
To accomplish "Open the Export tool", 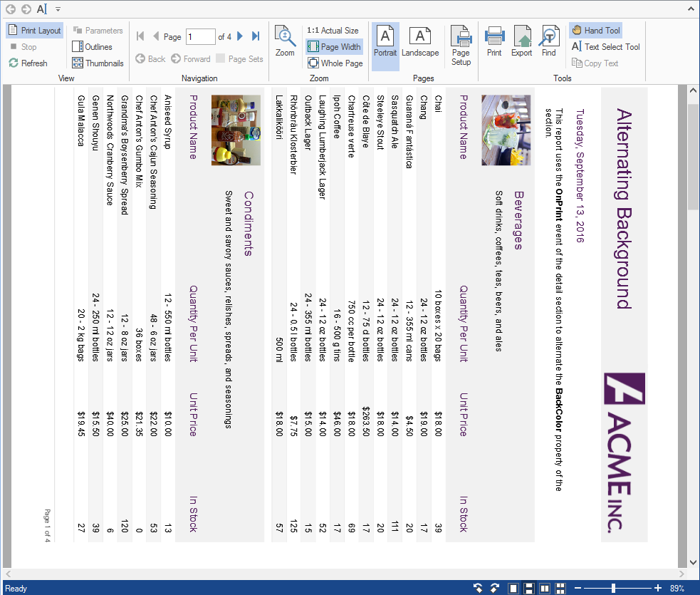I will [521, 41].
